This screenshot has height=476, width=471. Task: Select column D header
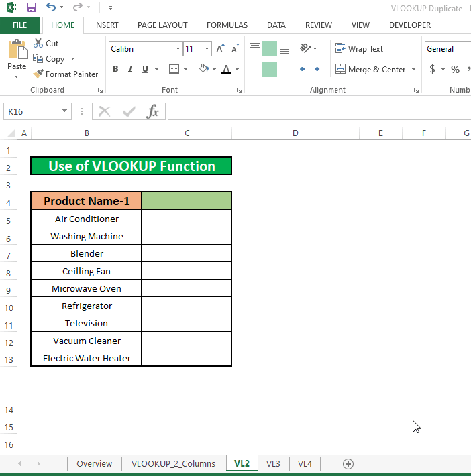tap(295, 133)
